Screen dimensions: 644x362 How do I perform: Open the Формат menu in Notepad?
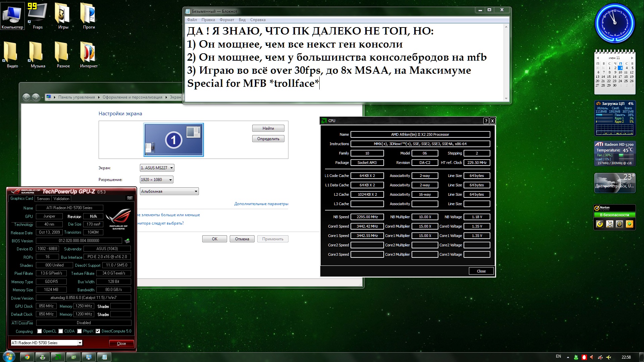227,20
